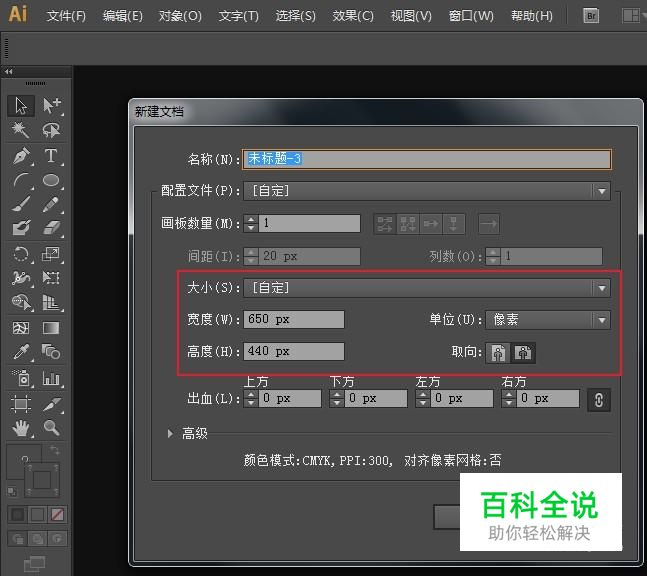The image size is (647, 576).
Task: Select the Rotate tool
Action: click(21, 254)
